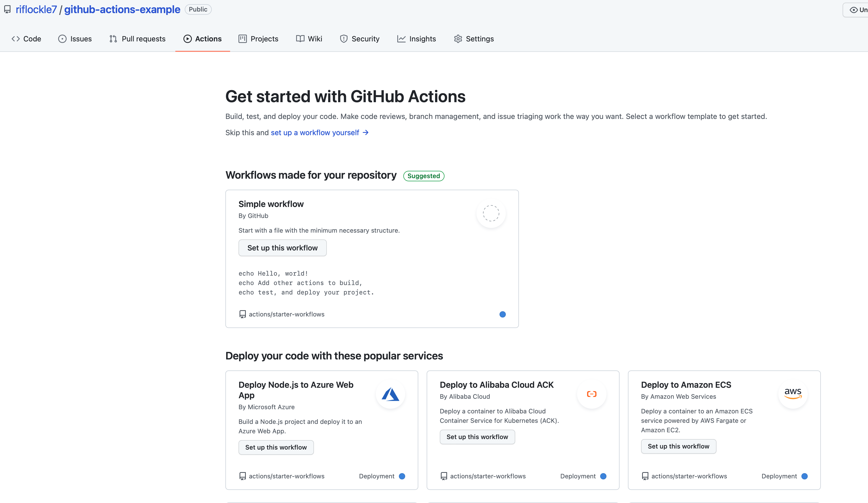Viewport: 868px width, 503px height.
Task: Set up the Azure Web App workflow
Action: point(276,447)
